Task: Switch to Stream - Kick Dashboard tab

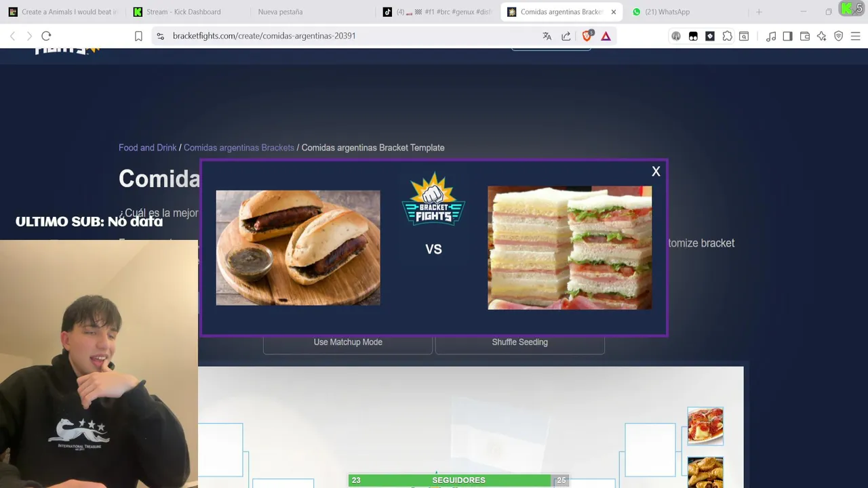Action: (183, 12)
